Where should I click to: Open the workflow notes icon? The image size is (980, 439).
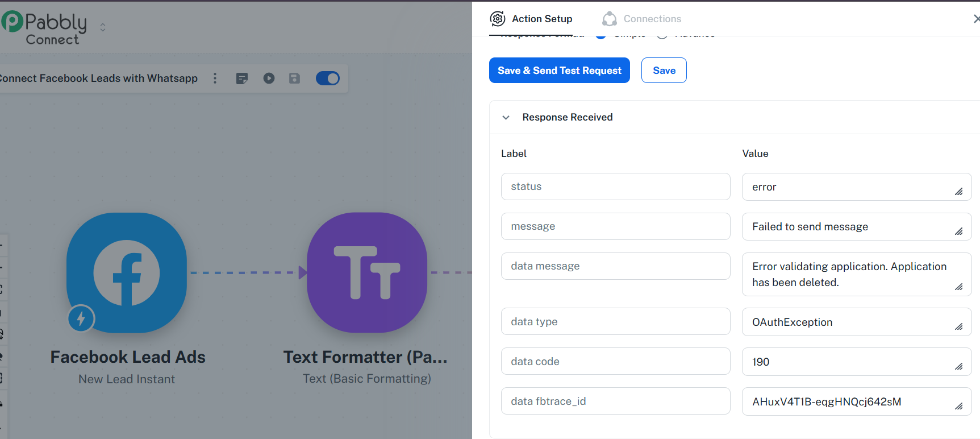[x=242, y=78]
